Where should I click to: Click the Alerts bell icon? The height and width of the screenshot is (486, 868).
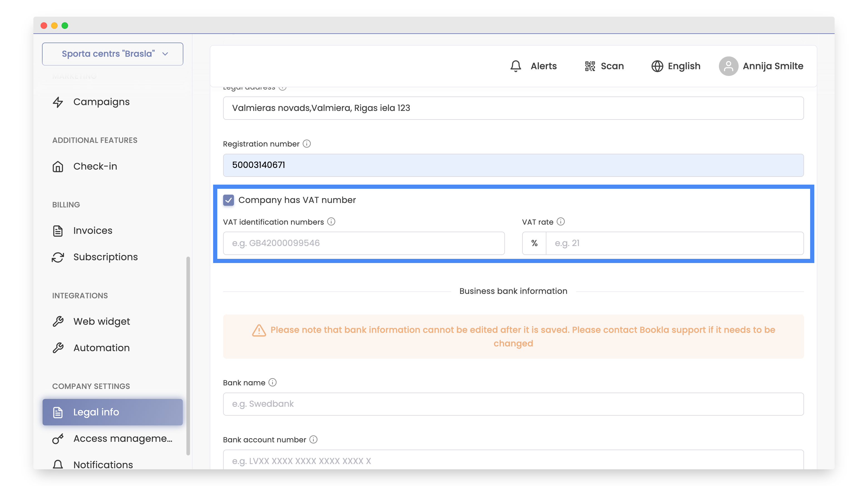(x=516, y=66)
